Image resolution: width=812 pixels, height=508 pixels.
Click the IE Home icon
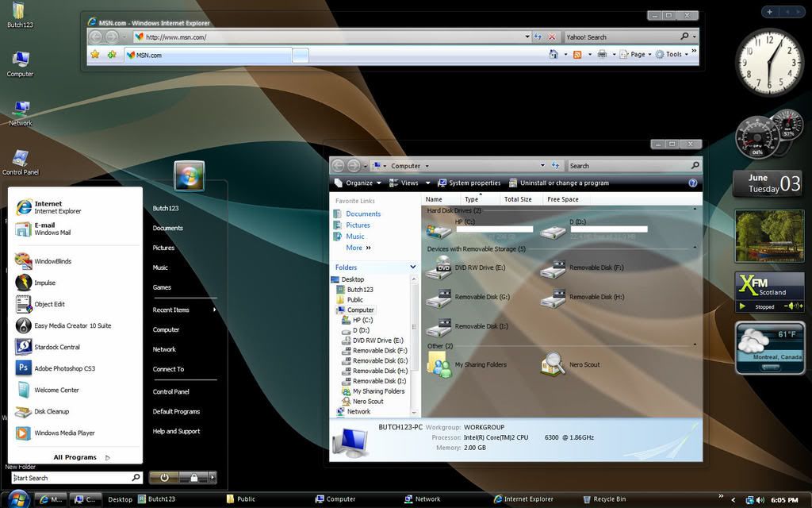(553, 54)
